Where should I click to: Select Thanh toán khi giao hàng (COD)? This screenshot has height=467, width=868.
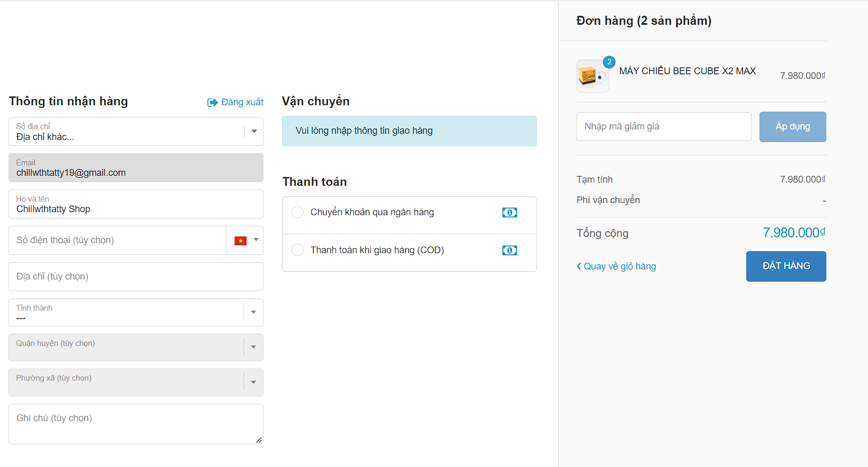(x=298, y=250)
